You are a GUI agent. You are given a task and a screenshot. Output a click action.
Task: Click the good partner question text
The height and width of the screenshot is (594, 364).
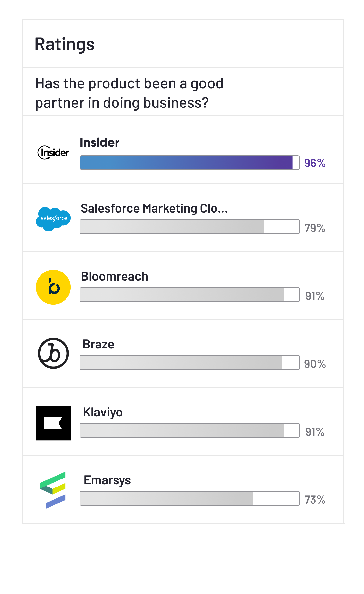tap(129, 93)
